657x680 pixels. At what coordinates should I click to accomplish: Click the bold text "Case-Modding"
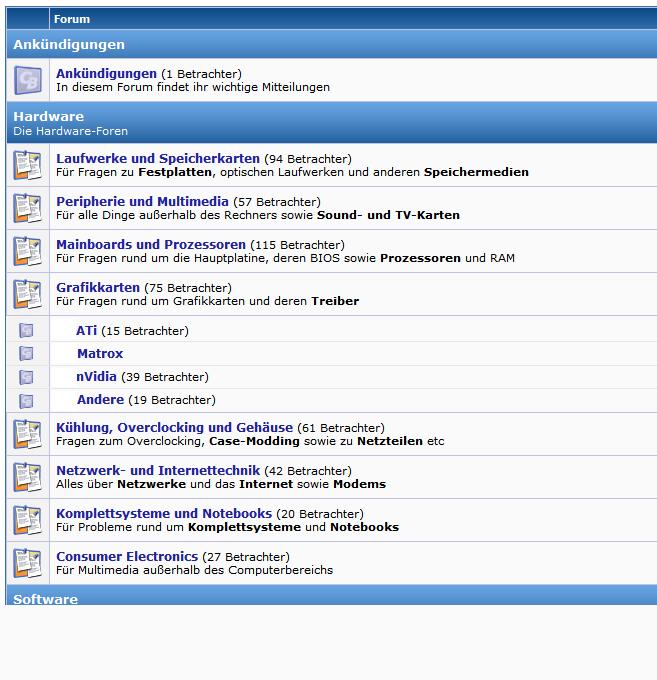(254, 441)
